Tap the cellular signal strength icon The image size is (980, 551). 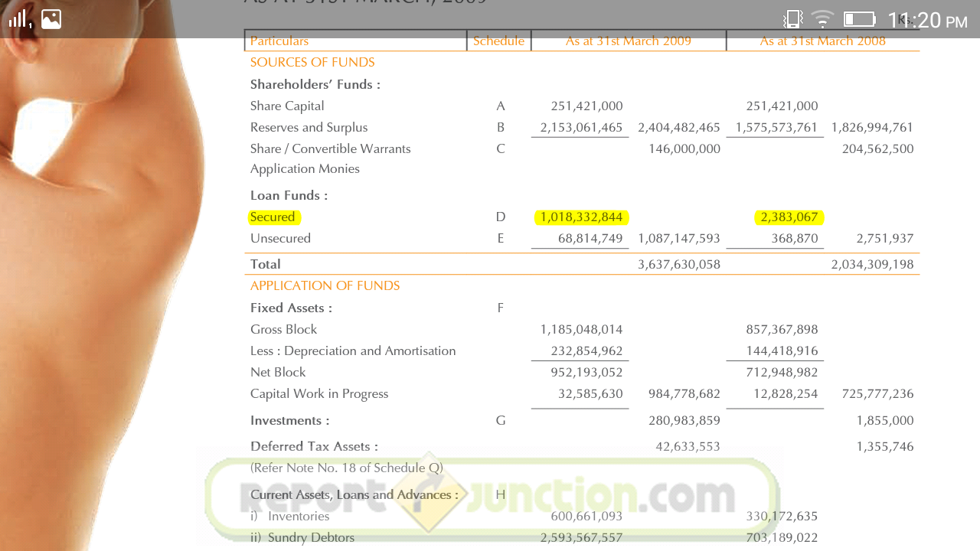tap(20, 19)
